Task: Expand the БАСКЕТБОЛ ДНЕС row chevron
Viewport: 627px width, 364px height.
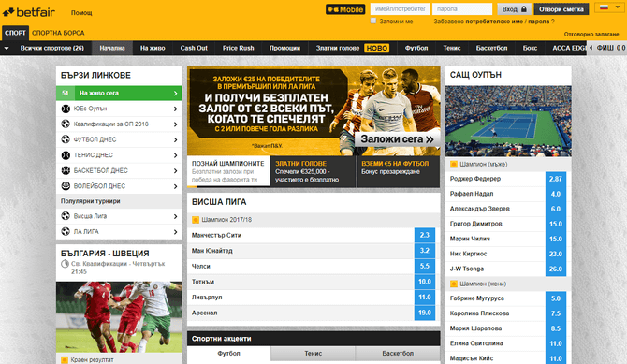Action: pyautogui.click(x=175, y=171)
